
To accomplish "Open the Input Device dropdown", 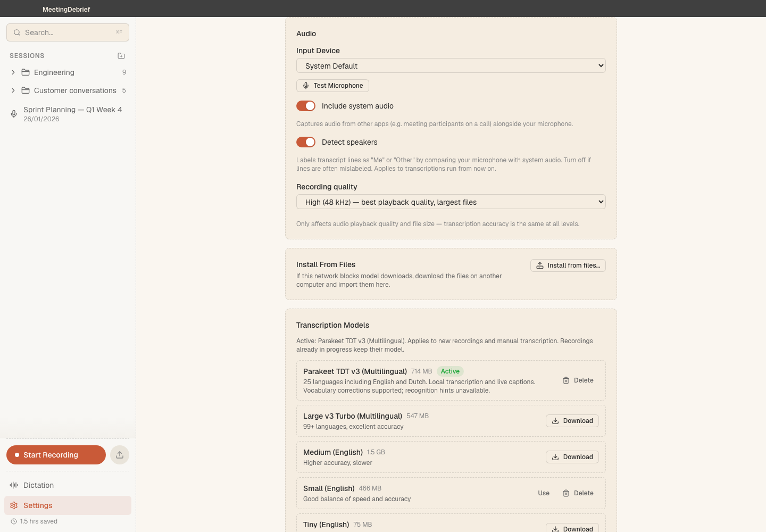I will [x=451, y=65].
